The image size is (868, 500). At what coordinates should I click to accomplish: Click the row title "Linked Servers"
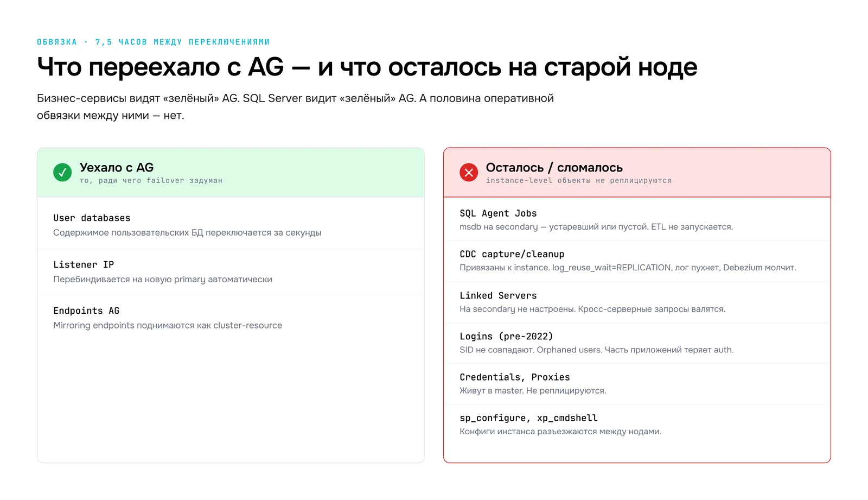[x=498, y=295]
